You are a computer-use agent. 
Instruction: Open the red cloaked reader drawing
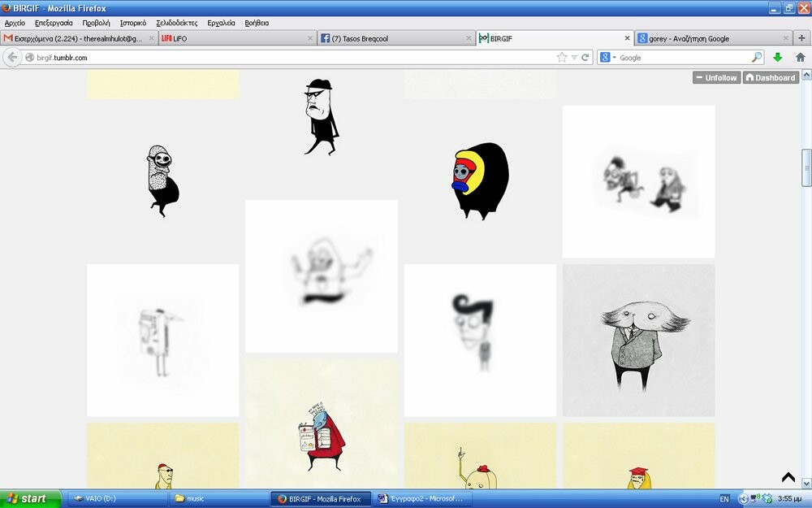[322, 423]
